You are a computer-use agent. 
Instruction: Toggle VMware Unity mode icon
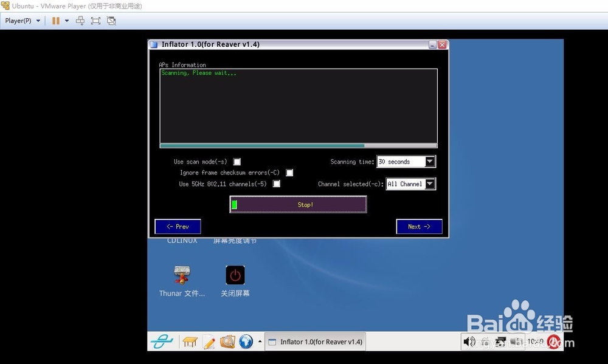(x=111, y=21)
